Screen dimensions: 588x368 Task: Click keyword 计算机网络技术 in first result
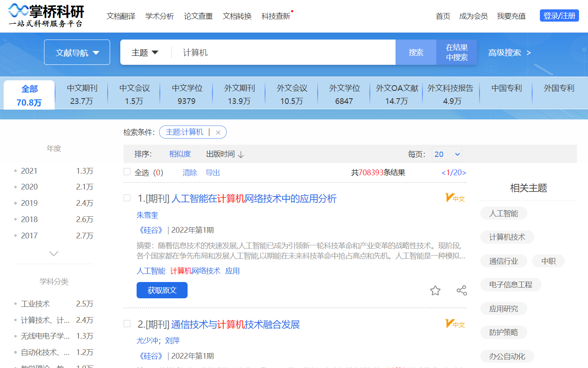[x=195, y=271]
